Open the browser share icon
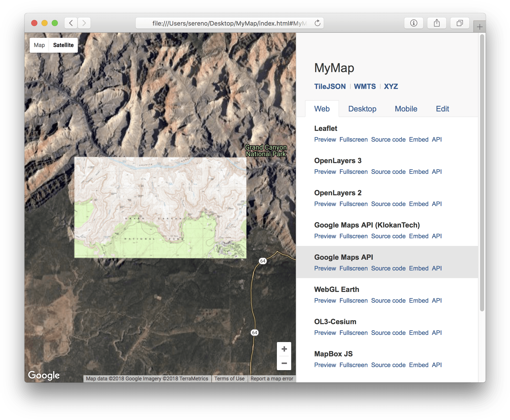 pyautogui.click(x=437, y=23)
